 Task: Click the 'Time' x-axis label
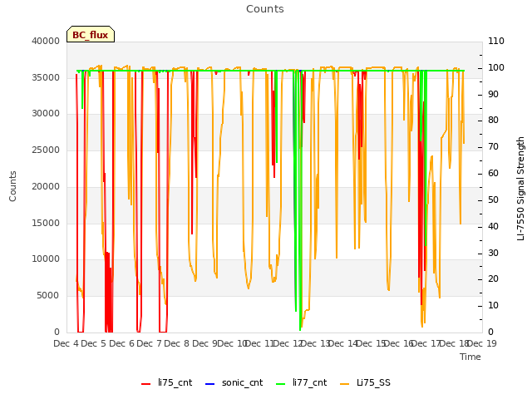(470, 357)
